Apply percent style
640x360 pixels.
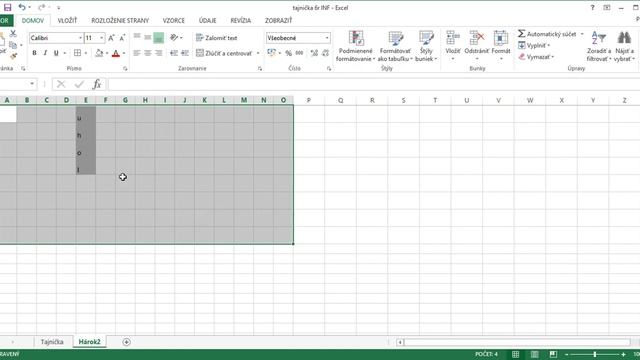289,53
